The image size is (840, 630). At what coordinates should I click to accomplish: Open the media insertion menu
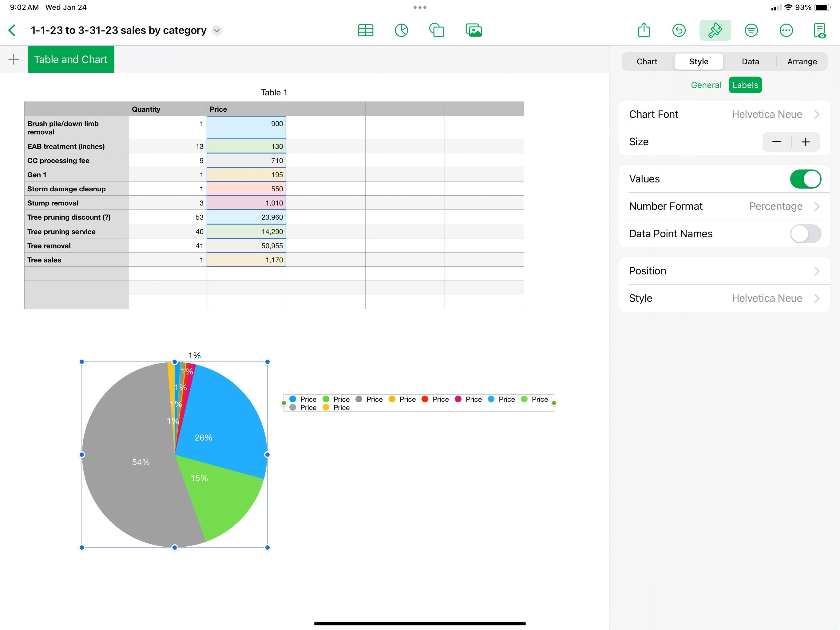[473, 30]
